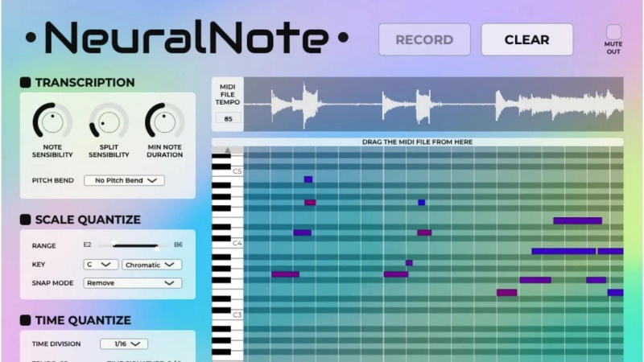This screenshot has width=644, height=362.
Task: Click the B6 range maximum label
Action: tap(178, 245)
